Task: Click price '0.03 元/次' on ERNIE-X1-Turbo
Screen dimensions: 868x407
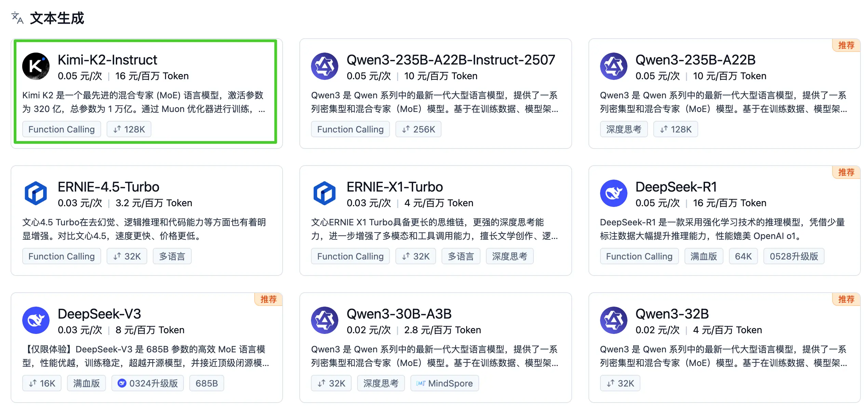Action: (369, 203)
